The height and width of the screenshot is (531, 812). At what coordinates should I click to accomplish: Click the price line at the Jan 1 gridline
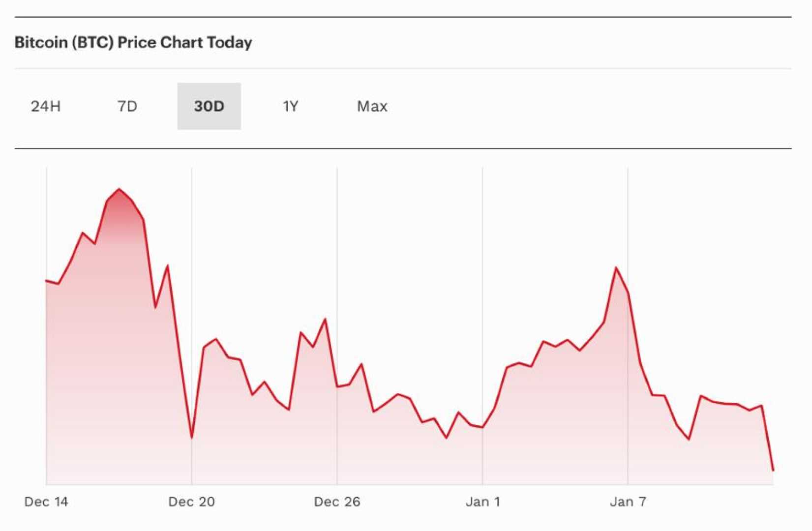482,427
